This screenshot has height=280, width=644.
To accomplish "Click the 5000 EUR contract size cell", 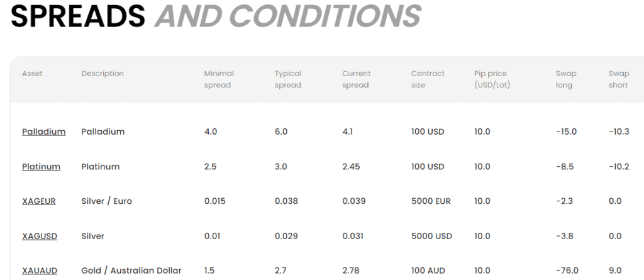I will tap(431, 201).
